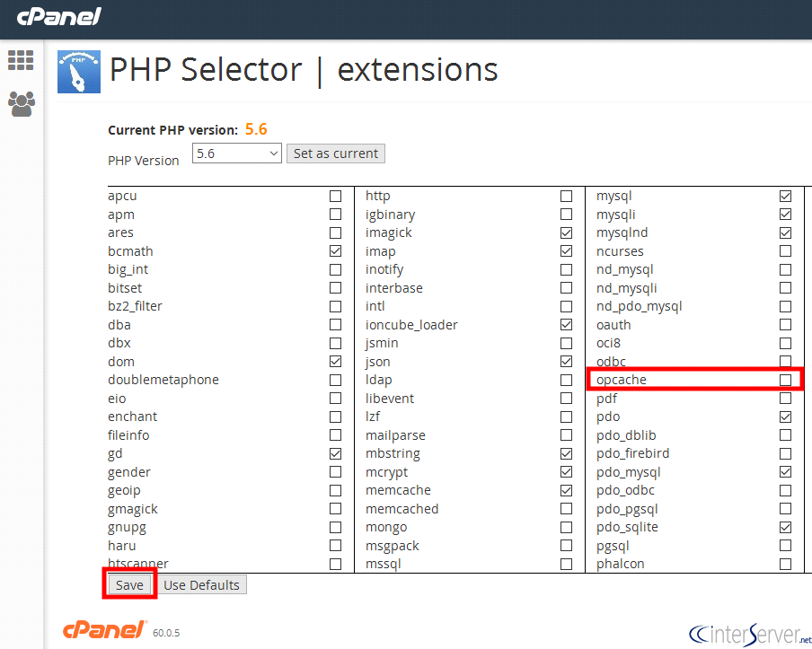
Task: Open the PHP Version dropdown
Action: click(236, 153)
